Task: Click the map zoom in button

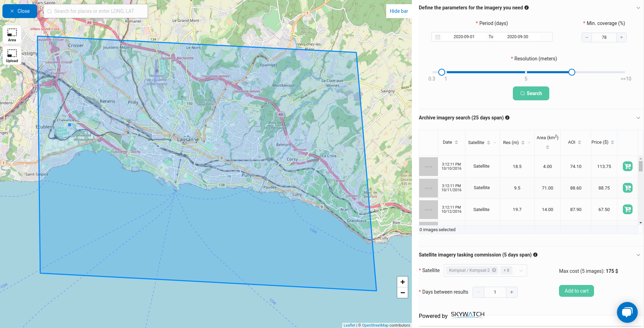Action: pyautogui.click(x=402, y=282)
